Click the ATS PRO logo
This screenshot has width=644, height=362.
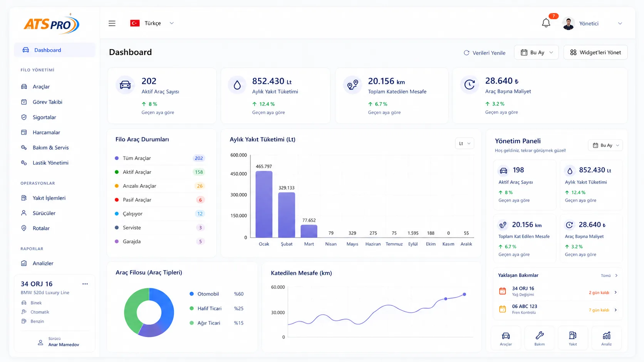coord(51,24)
